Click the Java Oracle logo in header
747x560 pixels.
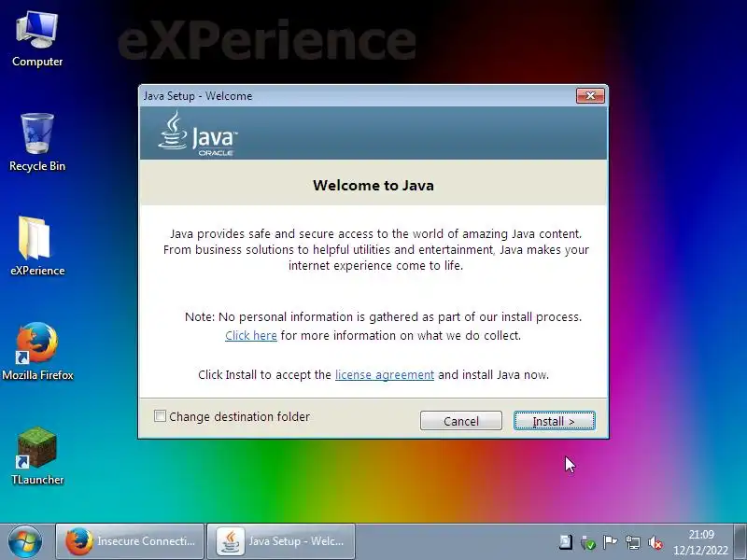pos(198,133)
